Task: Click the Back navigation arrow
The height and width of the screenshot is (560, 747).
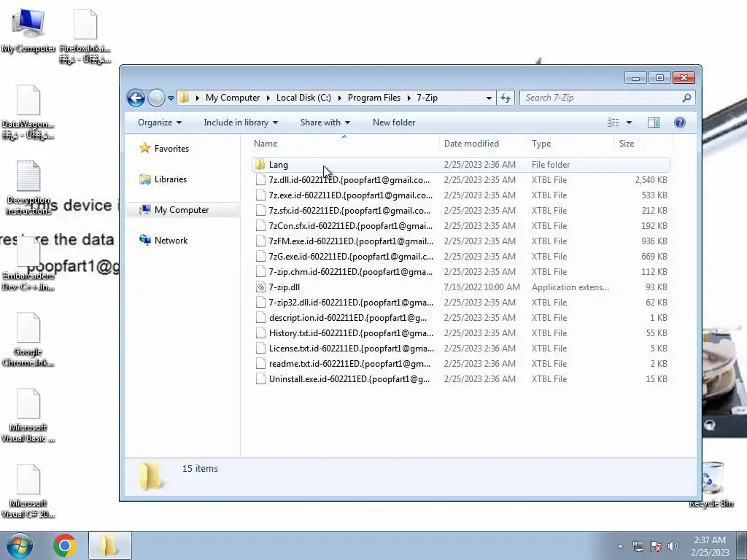Action: coord(136,98)
